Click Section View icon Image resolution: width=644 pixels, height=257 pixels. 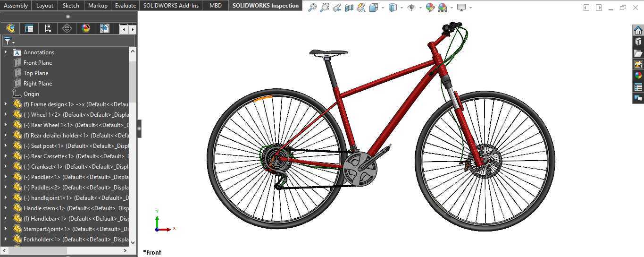pos(349,8)
